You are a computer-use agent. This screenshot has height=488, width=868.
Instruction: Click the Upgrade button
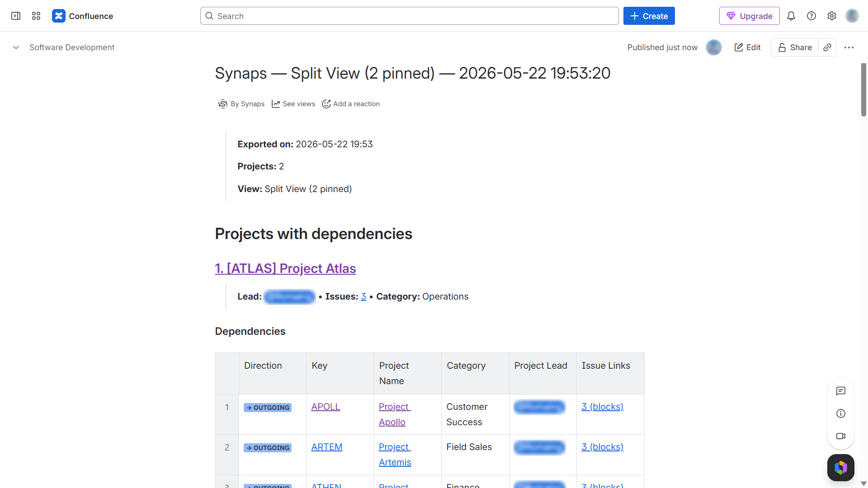tap(749, 16)
